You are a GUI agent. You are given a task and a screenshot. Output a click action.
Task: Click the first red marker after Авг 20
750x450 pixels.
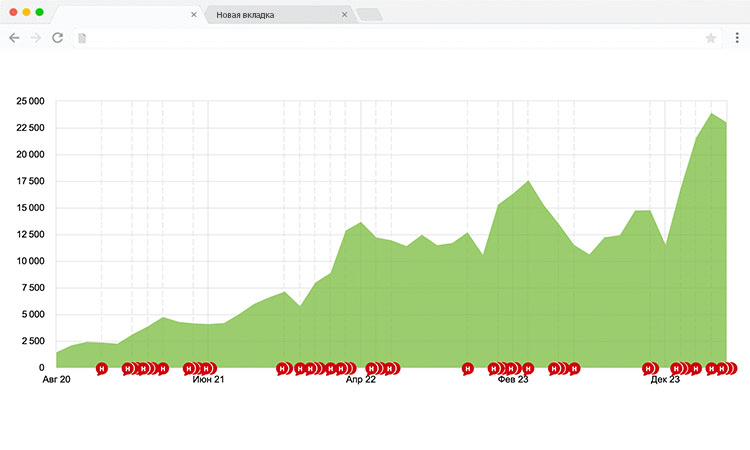(101, 368)
